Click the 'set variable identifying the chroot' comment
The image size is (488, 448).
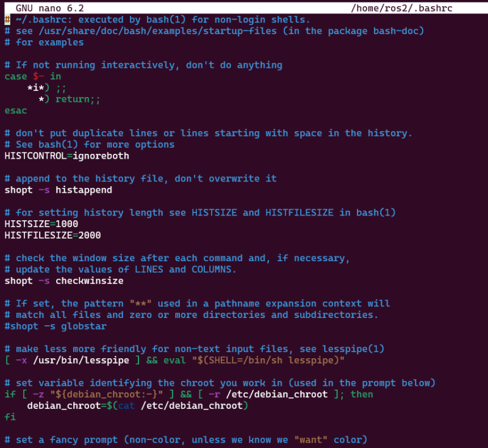coord(220,383)
